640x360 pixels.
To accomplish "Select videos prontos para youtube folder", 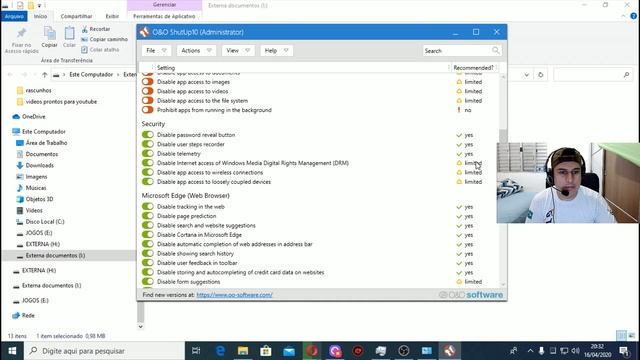I will 57,102.
